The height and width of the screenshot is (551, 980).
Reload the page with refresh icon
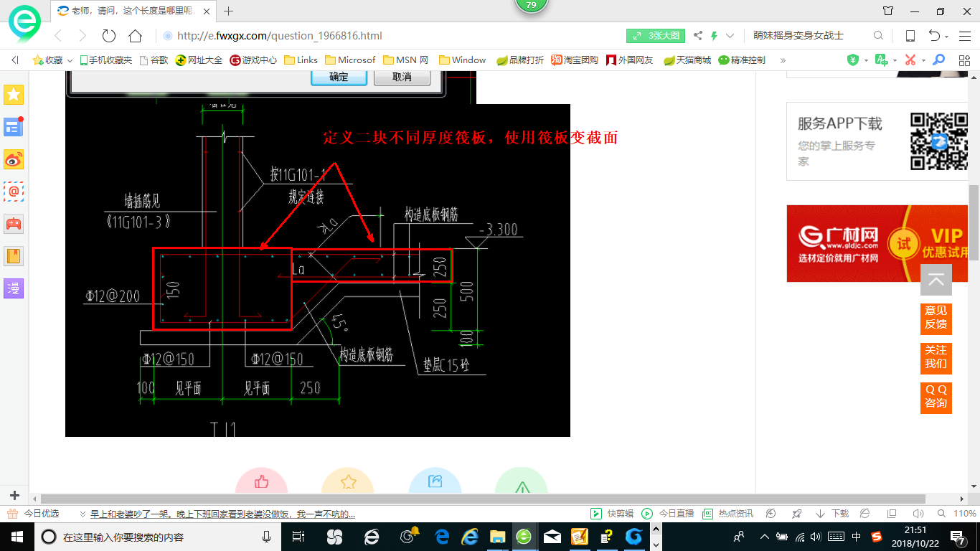109,36
